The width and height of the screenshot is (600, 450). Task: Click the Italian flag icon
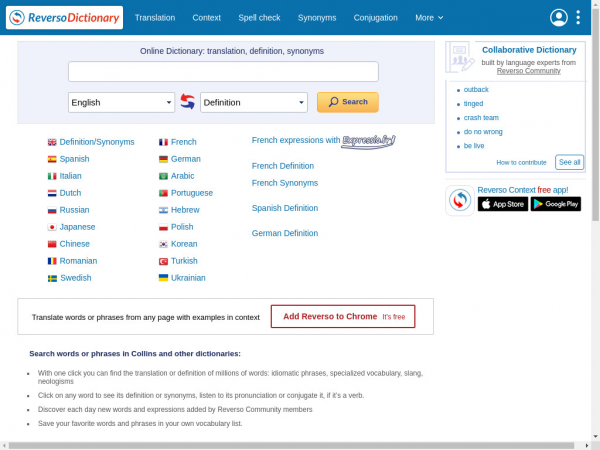pos(52,176)
